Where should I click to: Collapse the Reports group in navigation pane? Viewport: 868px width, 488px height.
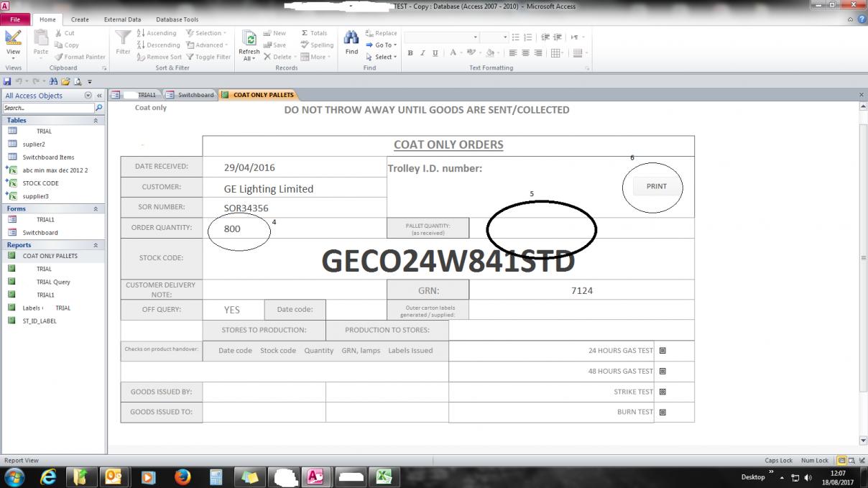(x=96, y=245)
